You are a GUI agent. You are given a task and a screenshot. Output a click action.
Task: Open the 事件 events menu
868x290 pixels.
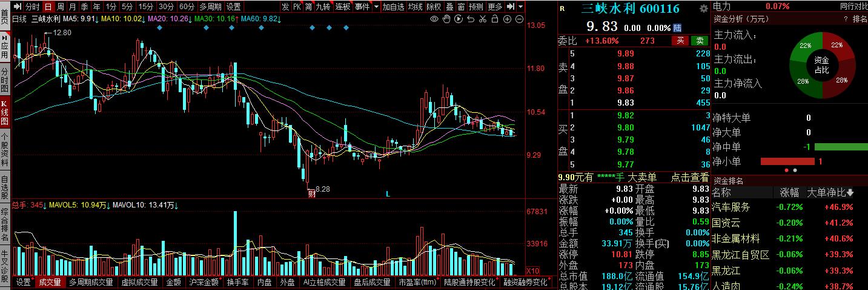tap(362, 7)
